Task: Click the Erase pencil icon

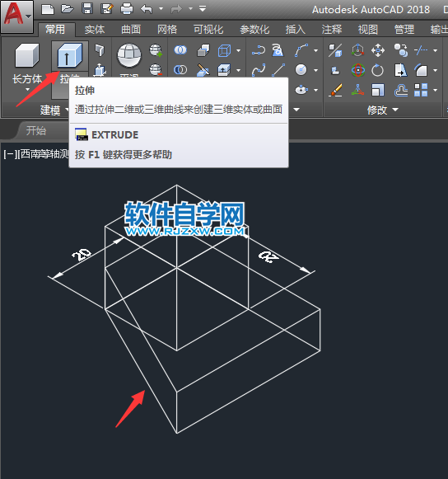Action: [335, 90]
